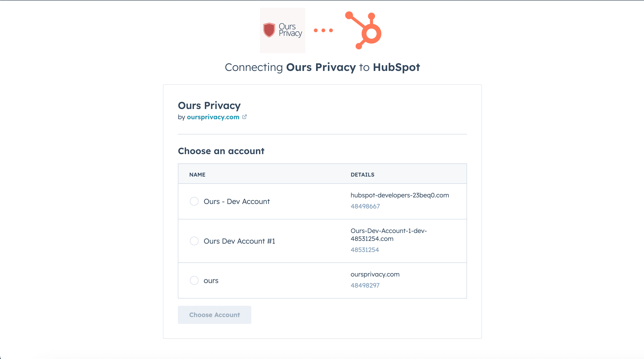
Task: Select the Ours Dev Account #1 radio button
Action: [194, 241]
